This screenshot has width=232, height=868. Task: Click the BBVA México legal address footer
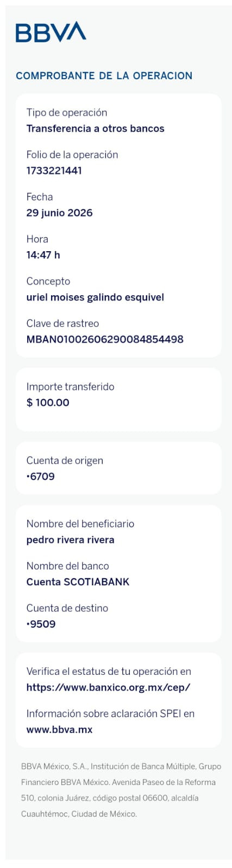click(x=121, y=790)
